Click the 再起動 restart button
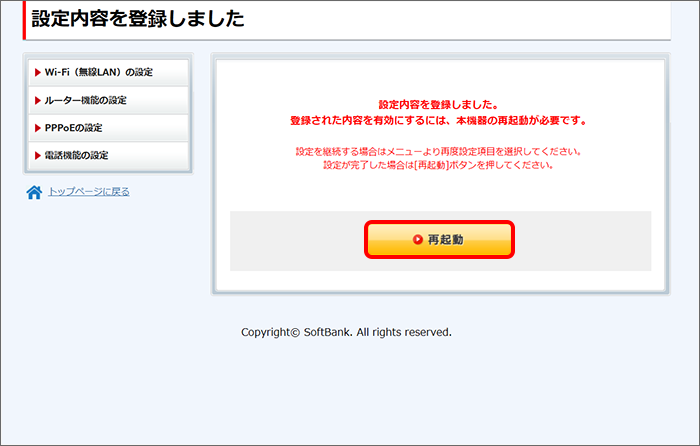Viewport: 700px width, 446px height. [439, 240]
